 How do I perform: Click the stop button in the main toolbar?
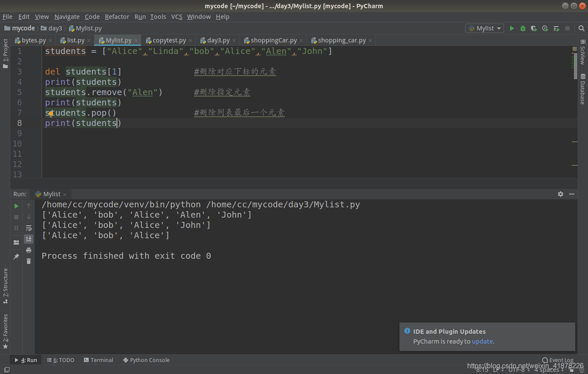pyautogui.click(x=567, y=28)
